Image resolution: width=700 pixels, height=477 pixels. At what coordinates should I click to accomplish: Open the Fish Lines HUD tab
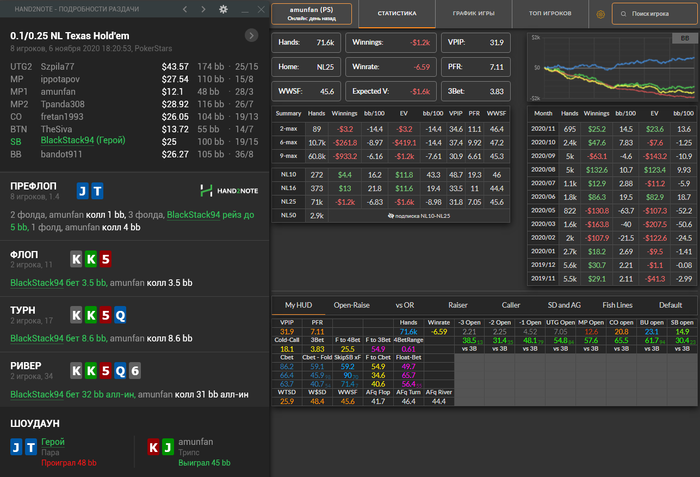click(617, 304)
